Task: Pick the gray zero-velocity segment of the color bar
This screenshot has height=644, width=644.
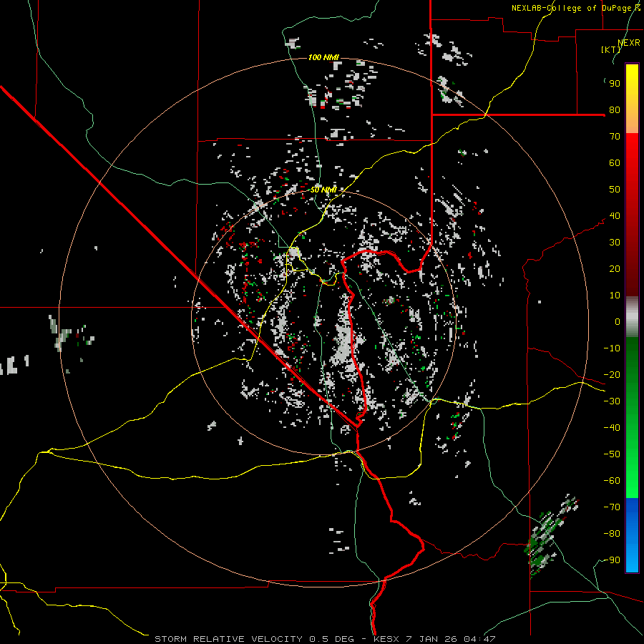Action: [x=632, y=317]
